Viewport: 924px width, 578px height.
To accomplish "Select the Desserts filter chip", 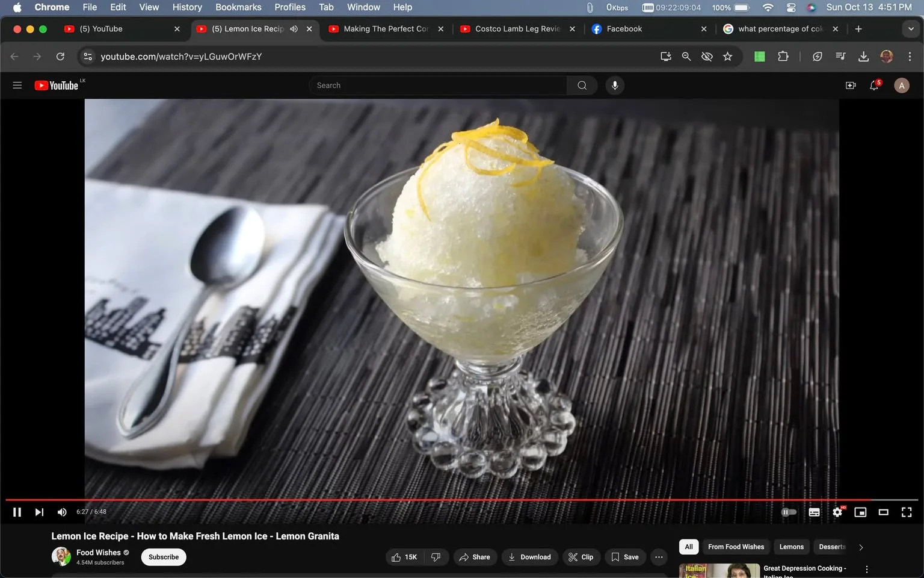I will tap(832, 547).
